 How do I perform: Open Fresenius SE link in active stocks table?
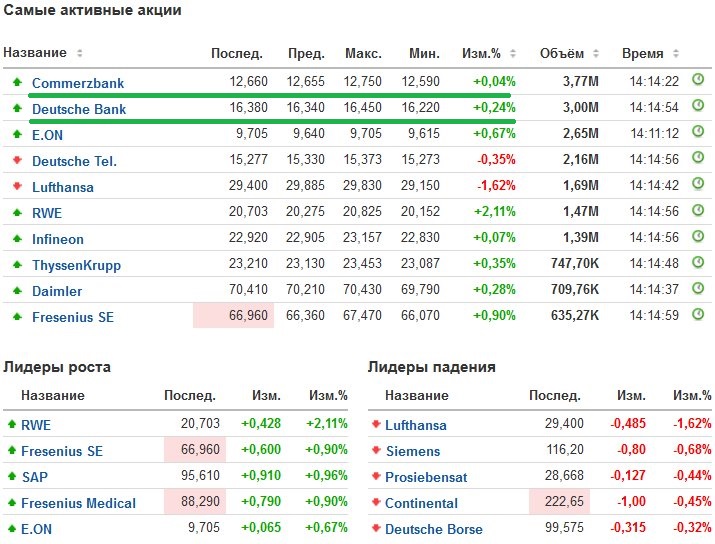tap(73, 317)
